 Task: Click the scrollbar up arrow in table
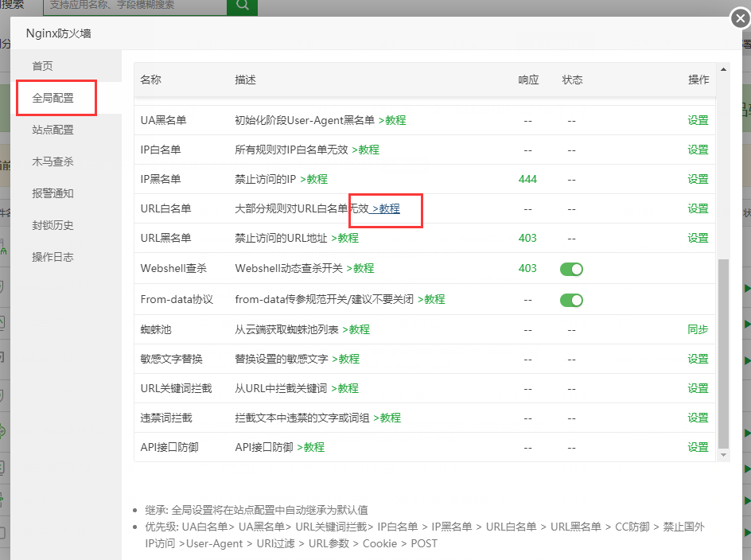coord(724,69)
